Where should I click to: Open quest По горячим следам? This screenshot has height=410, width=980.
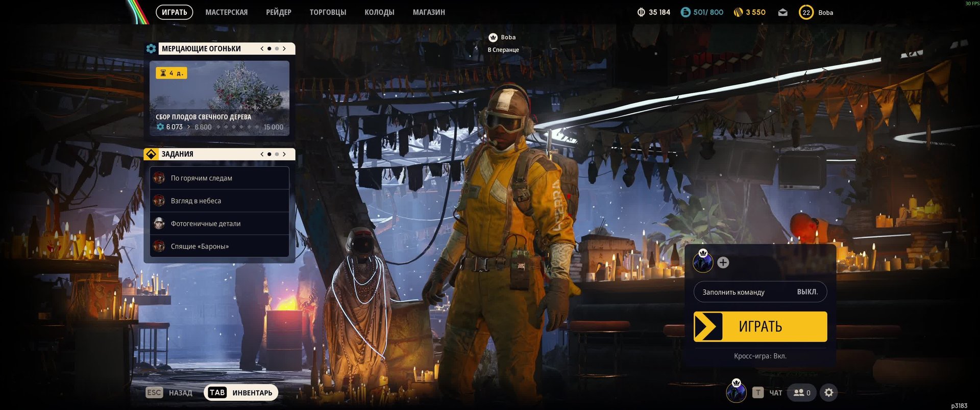pos(219,178)
